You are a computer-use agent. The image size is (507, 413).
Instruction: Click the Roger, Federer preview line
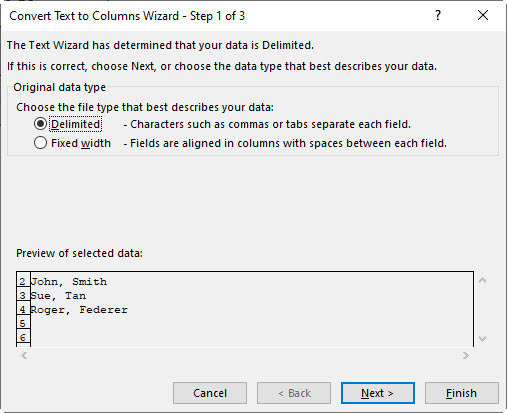coord(79,310)
